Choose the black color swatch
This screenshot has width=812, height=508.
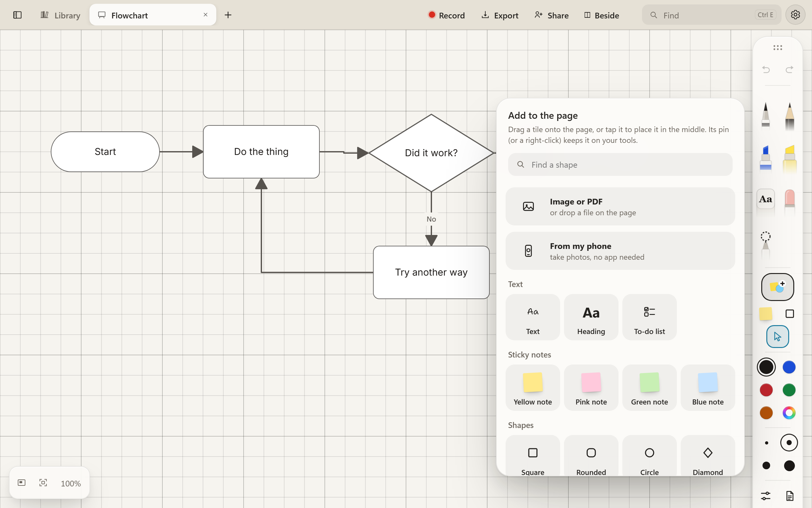point(766,367)
